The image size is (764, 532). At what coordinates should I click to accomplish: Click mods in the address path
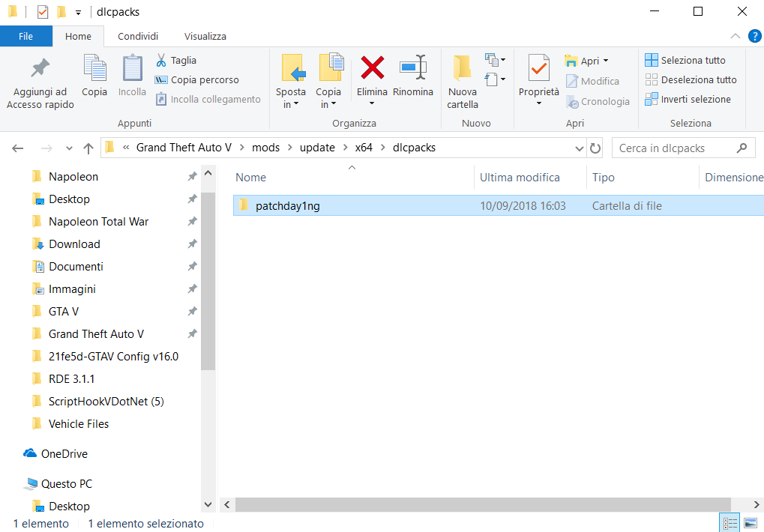265,148
